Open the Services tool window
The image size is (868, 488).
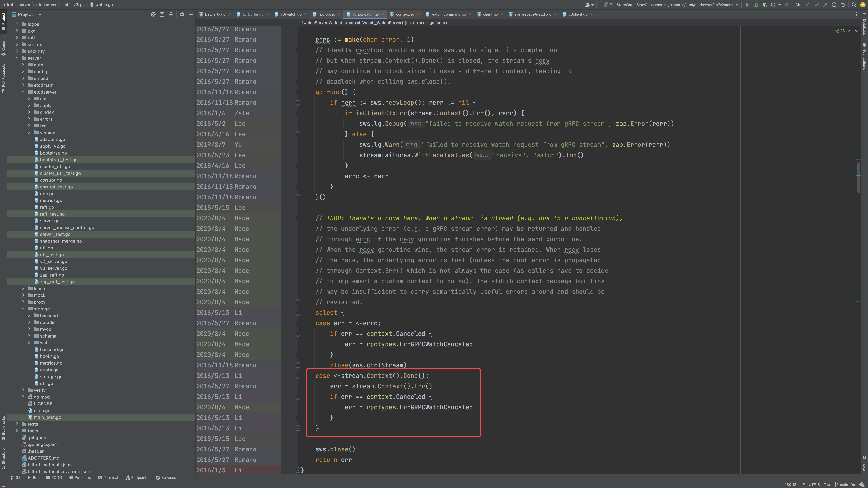tap(166, 477)
